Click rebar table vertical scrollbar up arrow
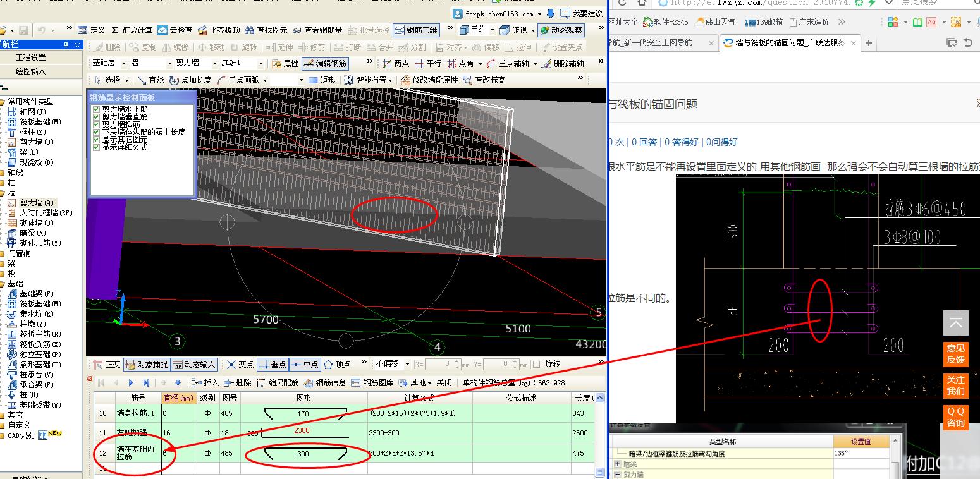The image size is (980, 479). point(600,398)
